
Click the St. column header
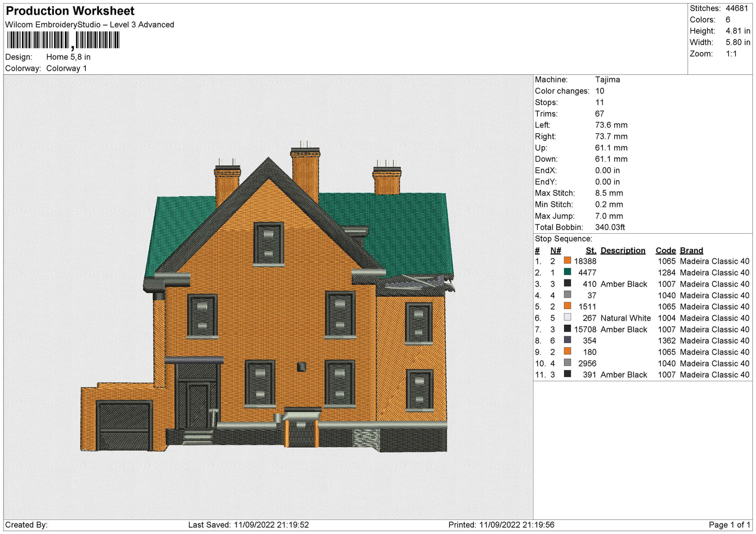coord(591,251)
